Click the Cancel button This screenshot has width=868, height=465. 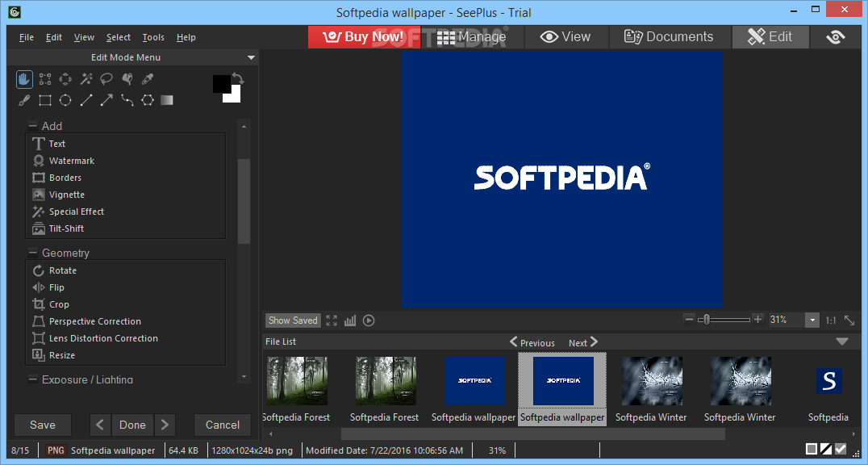click(x=223, y=425)
